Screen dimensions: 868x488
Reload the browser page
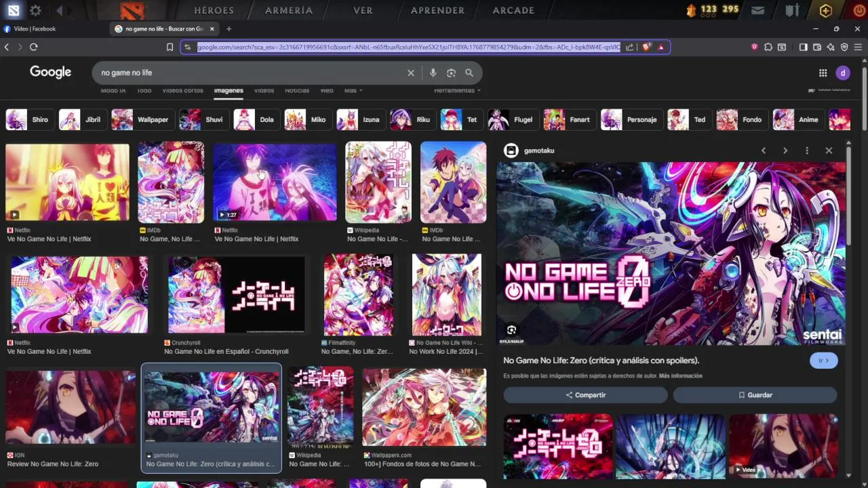click(33, 47)
